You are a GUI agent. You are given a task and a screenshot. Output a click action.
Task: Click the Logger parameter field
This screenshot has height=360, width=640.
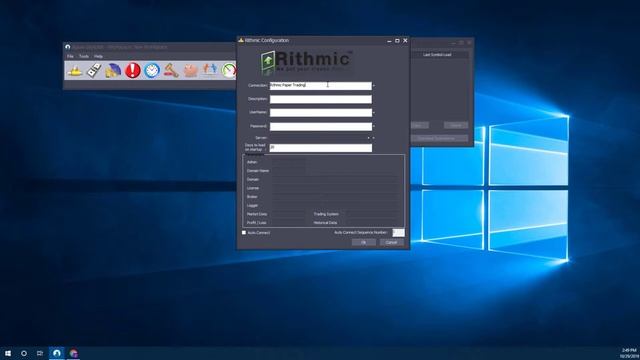(335, 205)
